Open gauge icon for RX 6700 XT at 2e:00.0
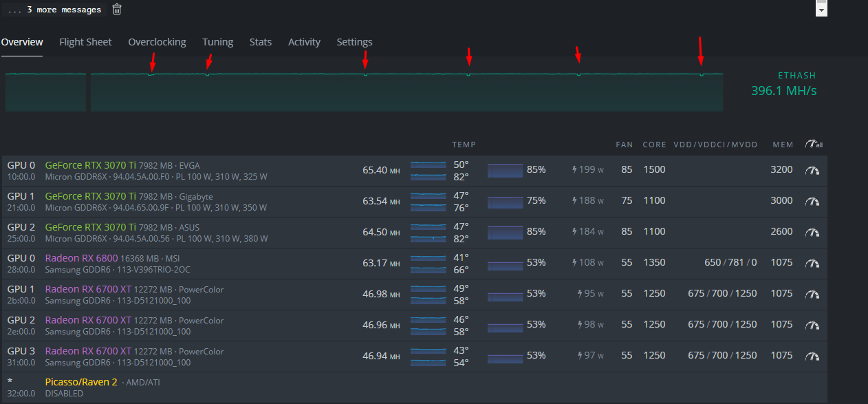This screenshot has width=868, height=404. [x=812, y=325]
